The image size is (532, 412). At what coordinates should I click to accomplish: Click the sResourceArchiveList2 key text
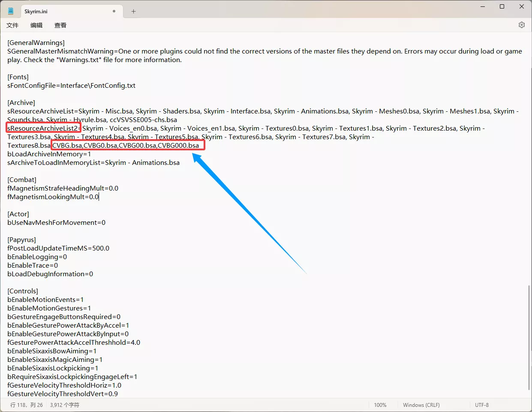42,128
